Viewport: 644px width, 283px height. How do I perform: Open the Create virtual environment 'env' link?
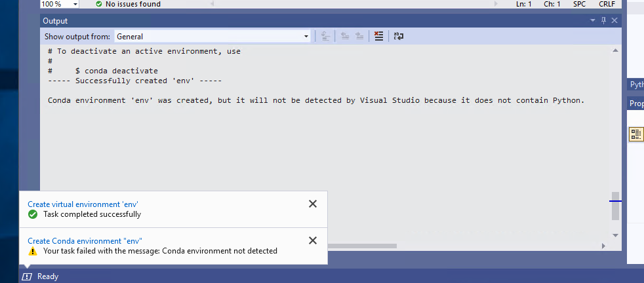point(83,204)
